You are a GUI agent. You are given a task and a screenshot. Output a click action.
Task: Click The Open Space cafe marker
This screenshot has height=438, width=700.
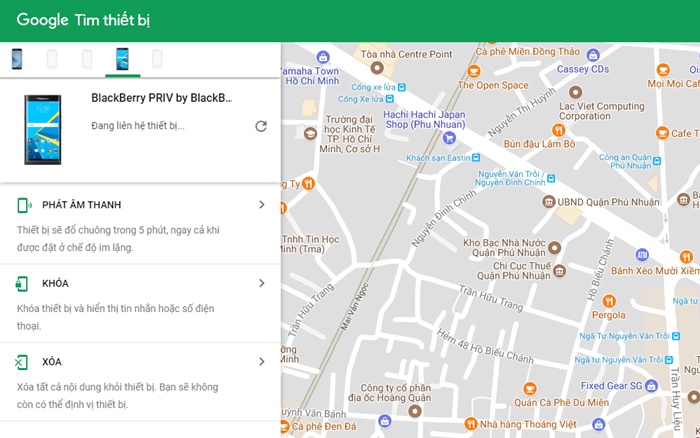tap(474, 71)
